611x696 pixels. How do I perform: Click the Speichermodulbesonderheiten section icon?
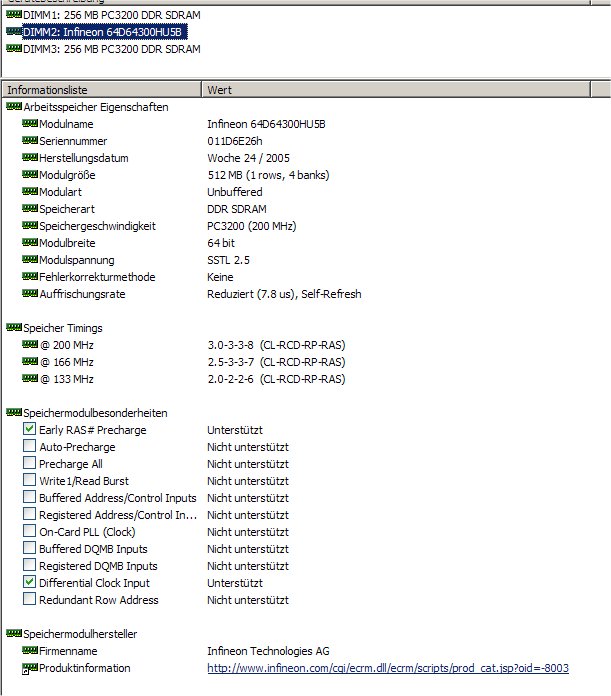14,412
